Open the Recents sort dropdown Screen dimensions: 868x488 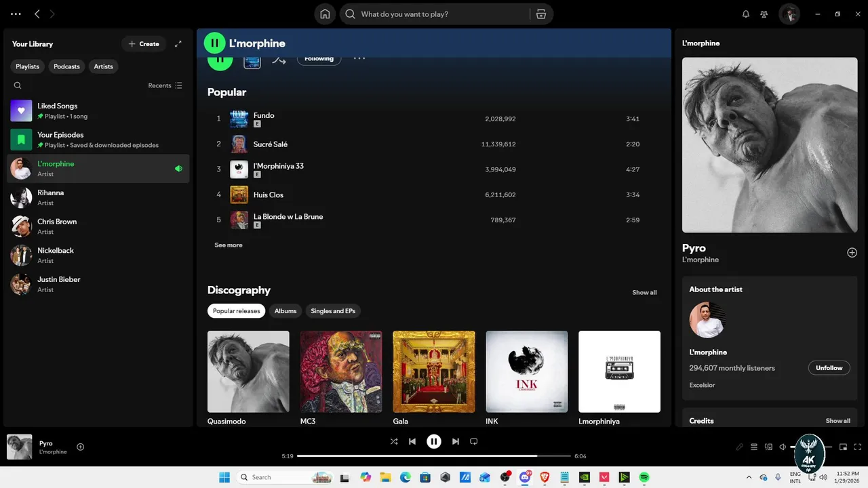165,85
